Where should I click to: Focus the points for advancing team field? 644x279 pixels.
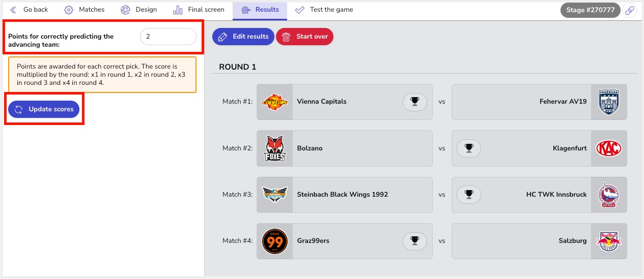(x=168, y=37)
